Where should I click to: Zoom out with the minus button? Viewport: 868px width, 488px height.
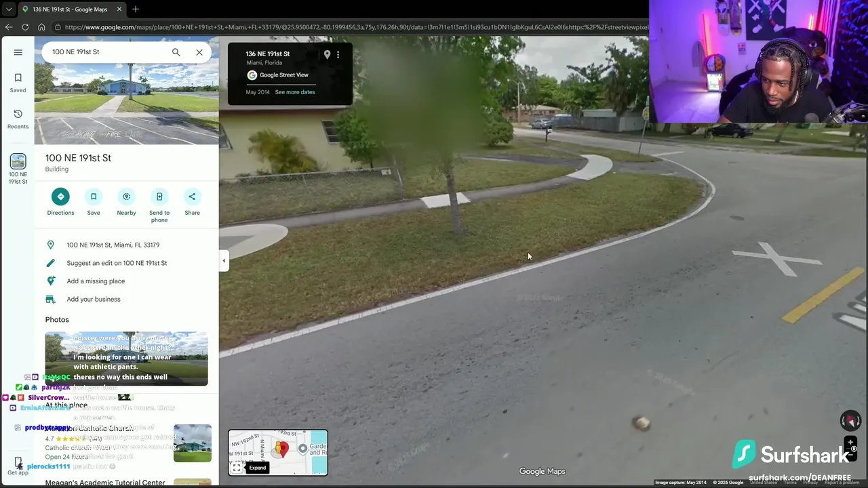coord(850,453)
